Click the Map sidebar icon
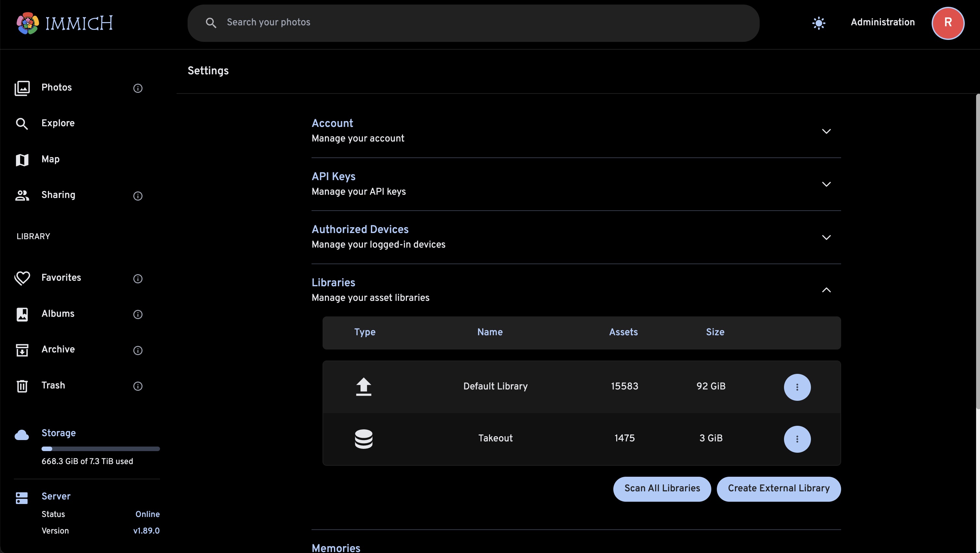Image resolution: width=980 pixels, height=553 pixels. [22, 159]
